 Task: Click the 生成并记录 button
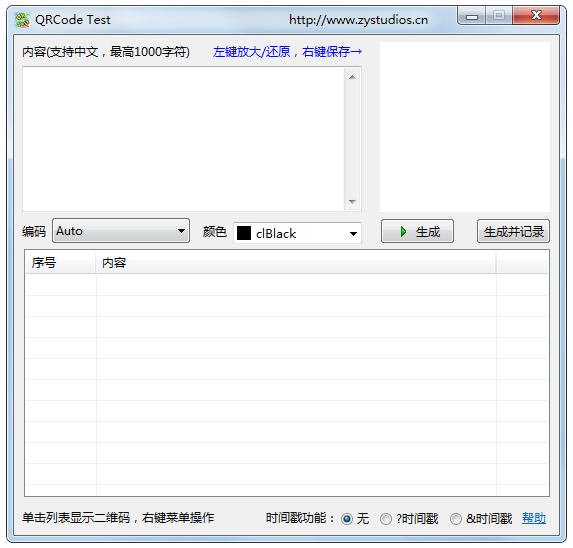tap(513, 232)
